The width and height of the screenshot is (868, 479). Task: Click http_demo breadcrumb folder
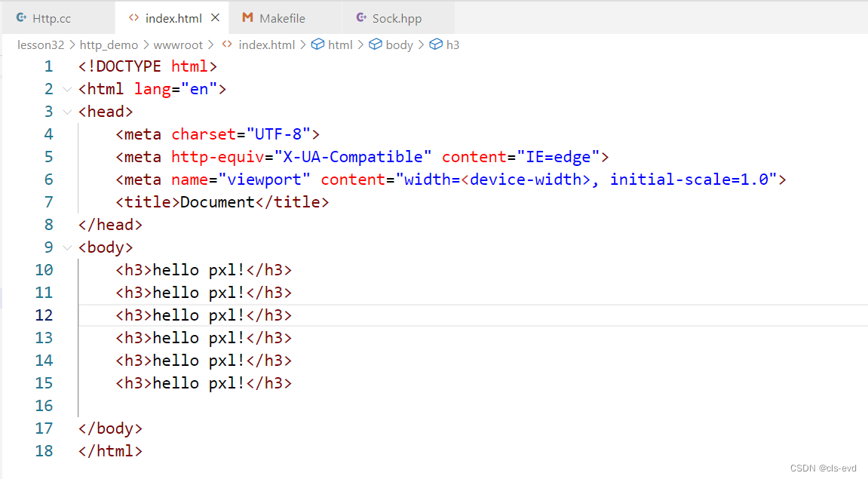(109, 45)
